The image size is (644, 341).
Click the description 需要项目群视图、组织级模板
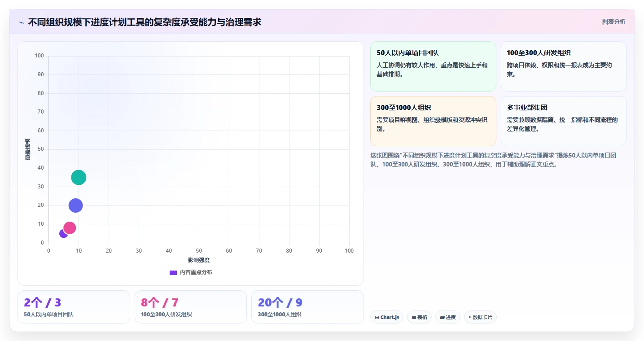432,124
